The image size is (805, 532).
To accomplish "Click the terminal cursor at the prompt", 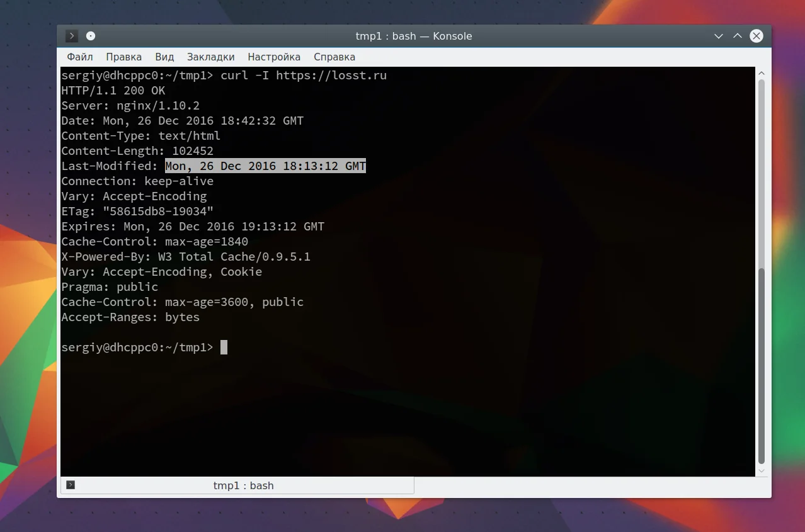I will (x=224, y=348).
